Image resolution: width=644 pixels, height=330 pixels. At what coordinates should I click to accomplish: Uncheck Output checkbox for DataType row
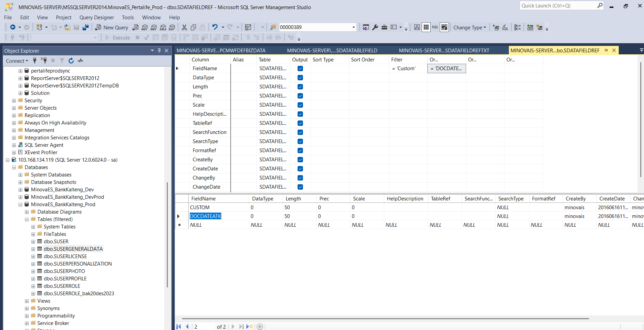coord(300,78)
